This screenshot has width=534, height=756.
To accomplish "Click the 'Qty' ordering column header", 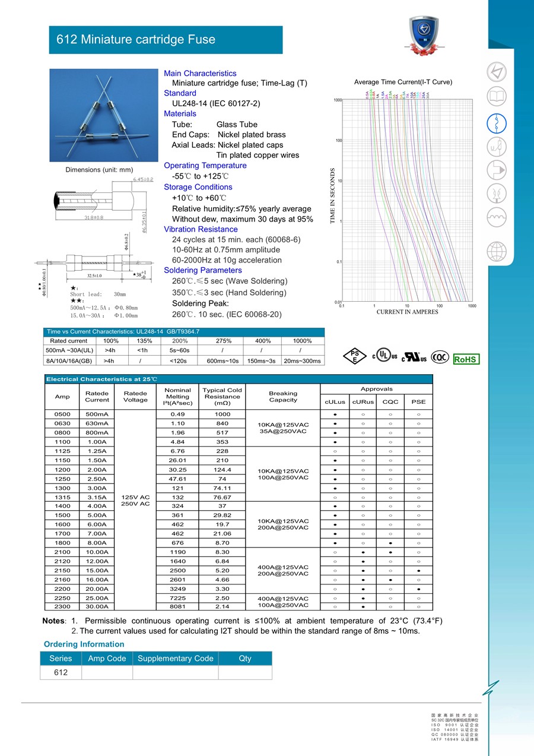I will [x=245, y=658].
